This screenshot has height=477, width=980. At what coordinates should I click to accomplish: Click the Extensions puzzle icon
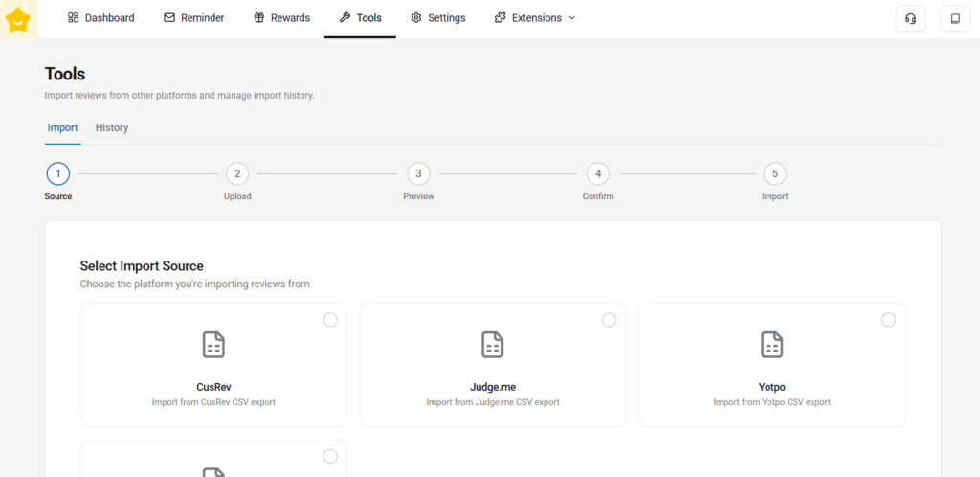tap(500, 18)
